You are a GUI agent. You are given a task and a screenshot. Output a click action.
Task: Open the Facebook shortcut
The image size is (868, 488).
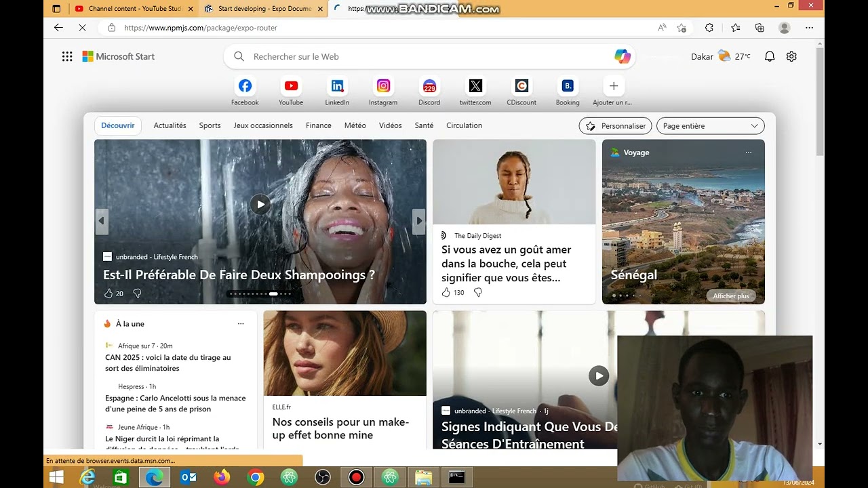(x=245, y=91)
